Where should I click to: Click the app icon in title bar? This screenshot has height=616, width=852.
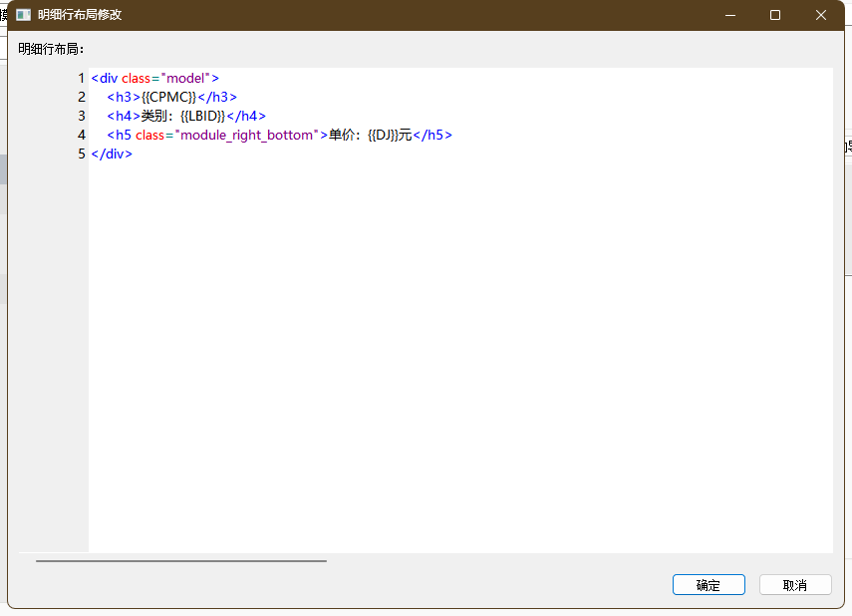click(x=23, y=15)
